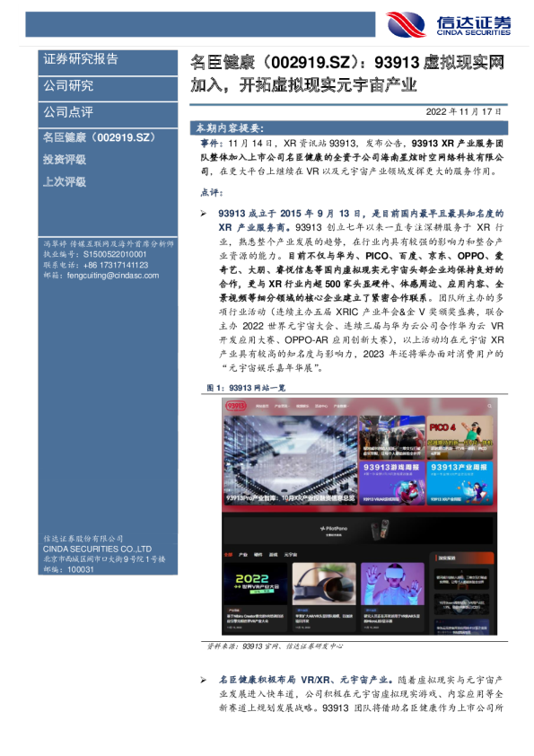
Task: Click the '点评:' heading
Action: (212, 192)
